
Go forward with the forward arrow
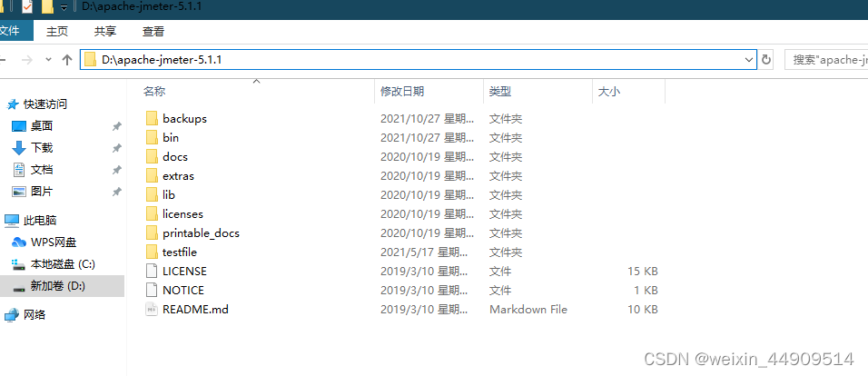pyautogui.click(x=26, y=60)
